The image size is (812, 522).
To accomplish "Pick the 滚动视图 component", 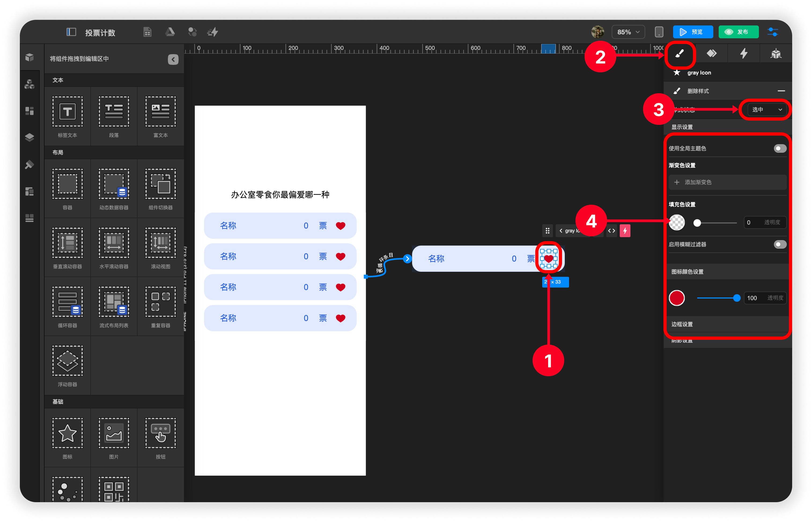I will click(x=160, y=247).
